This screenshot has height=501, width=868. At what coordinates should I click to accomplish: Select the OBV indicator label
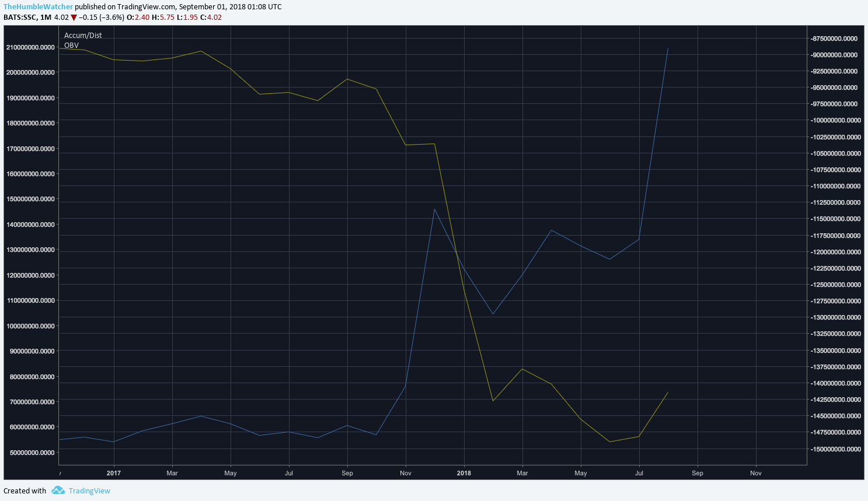point(71,45)
